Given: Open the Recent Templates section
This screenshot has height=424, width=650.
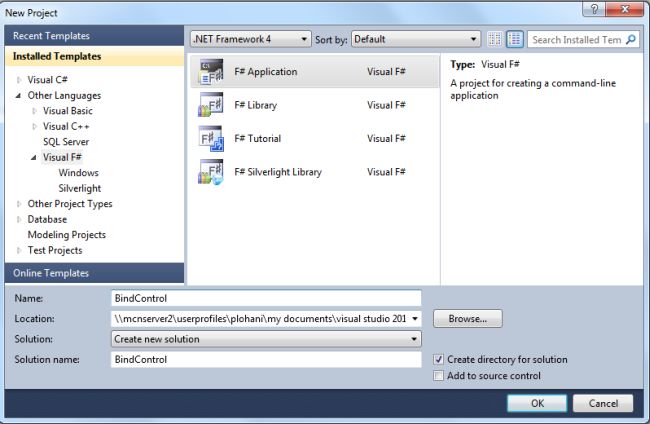Looking at the screenshot, I should click(x=95, y=36).
